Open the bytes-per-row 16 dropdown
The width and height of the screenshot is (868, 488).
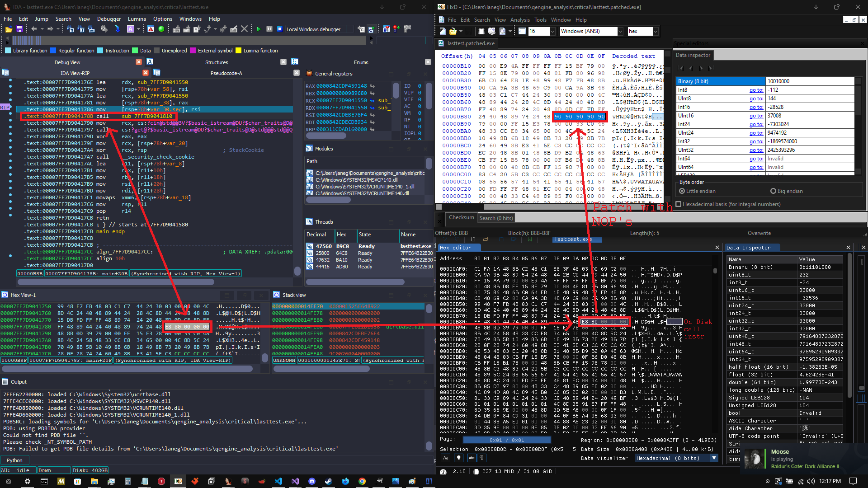coord(552,31)
